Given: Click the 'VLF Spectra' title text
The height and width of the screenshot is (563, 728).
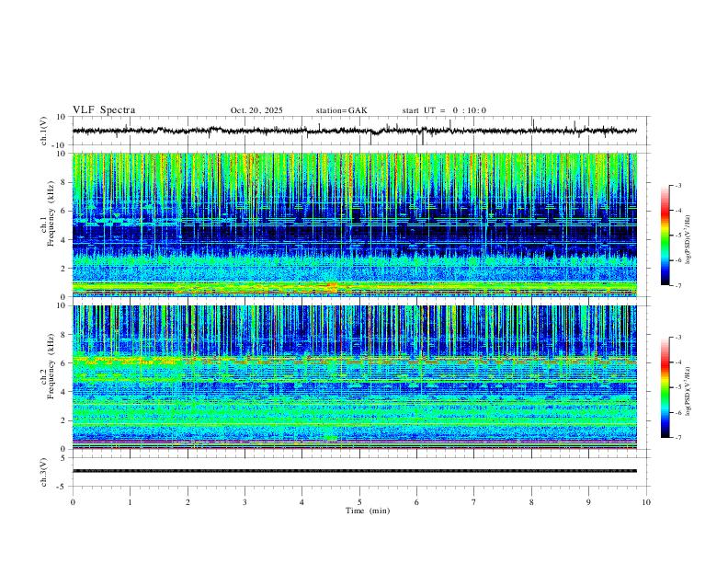Looking at the screenshot, I should pos(104,110).
